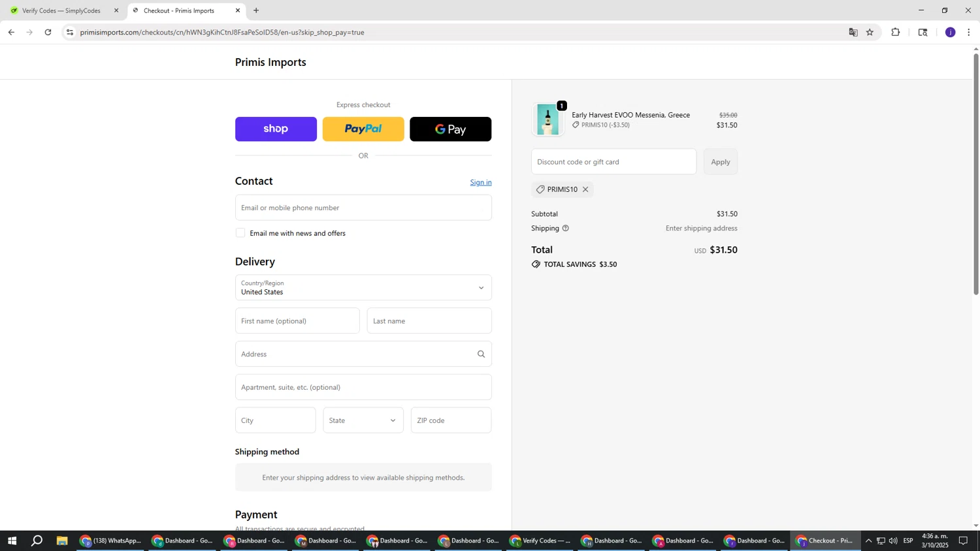
Task: Toggle Email me with news and offers
Action: 240,233
